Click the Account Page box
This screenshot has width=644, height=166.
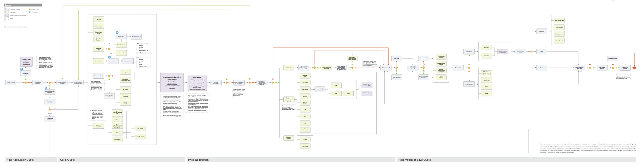(26, 62)
